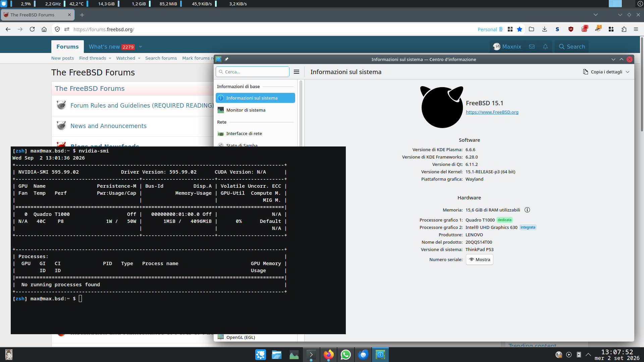The height and width of the screenshot is (362, 644).
Task: Open the Firefox application hamburger menu
Action: coord(636,29)
